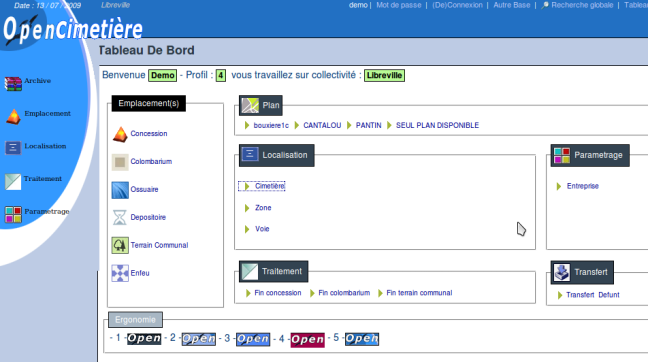Open the SEUL PLAN DISPONIBLE link
The image size is (648, 362).
[x=437, y=125]
